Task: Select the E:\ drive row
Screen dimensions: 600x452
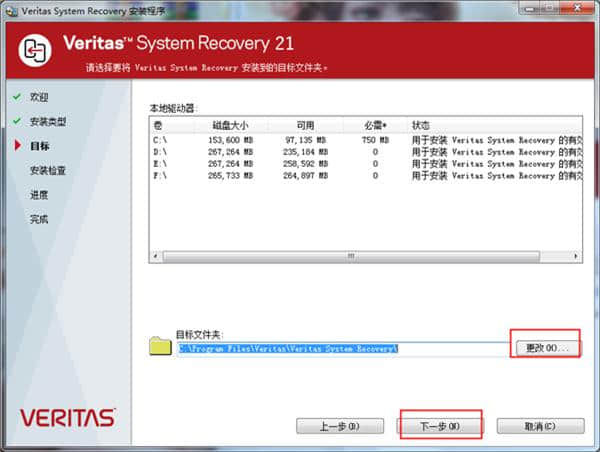Action: click(300, 164)
